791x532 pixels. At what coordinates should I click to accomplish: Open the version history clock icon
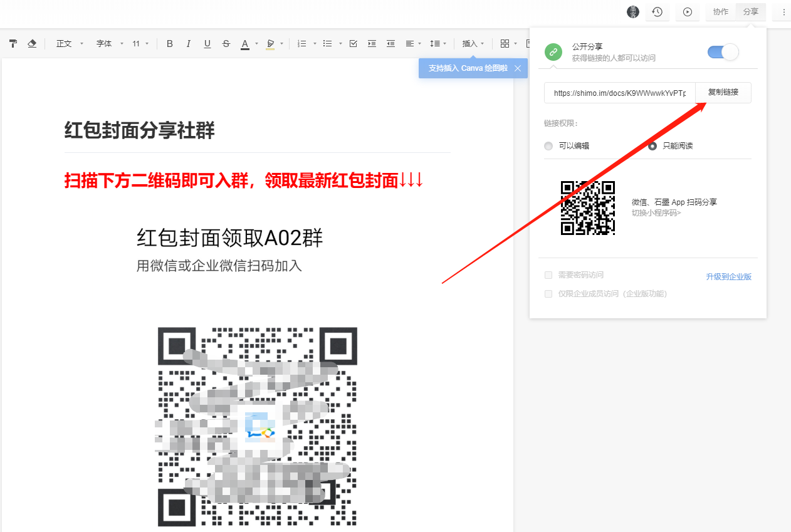pyautogui.click(x=657, y=12)
